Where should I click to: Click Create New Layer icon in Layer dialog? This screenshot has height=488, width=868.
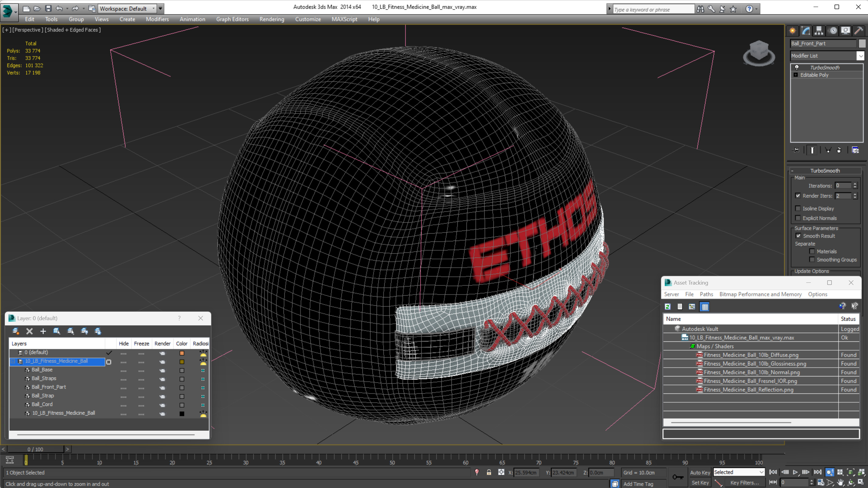(x=16, y=331)
